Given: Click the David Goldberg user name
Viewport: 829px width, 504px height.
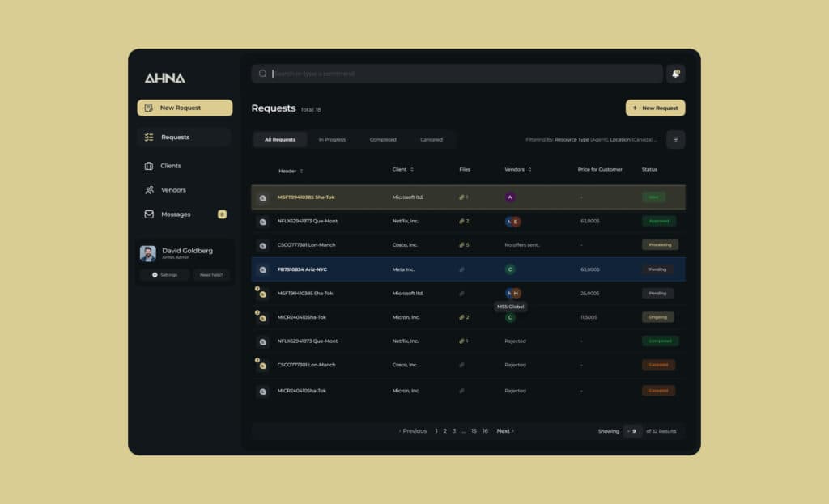Looking at the screenshot, I should pos(187,251).
